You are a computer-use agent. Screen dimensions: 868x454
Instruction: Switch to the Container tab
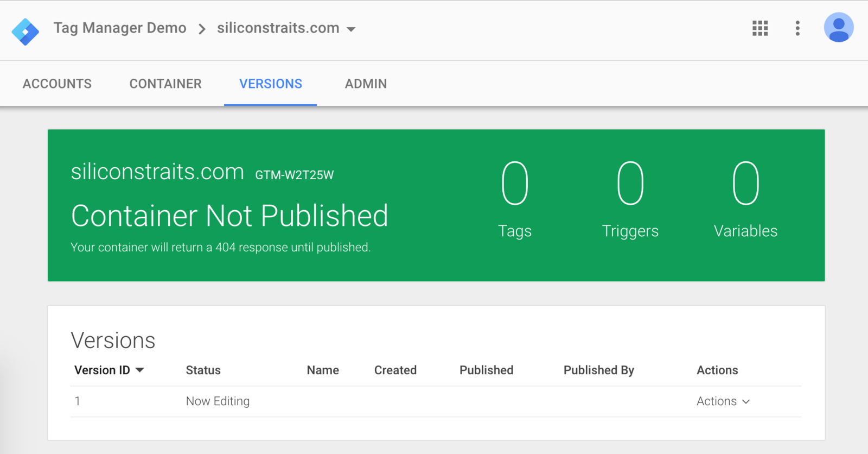tap(165, 84)
